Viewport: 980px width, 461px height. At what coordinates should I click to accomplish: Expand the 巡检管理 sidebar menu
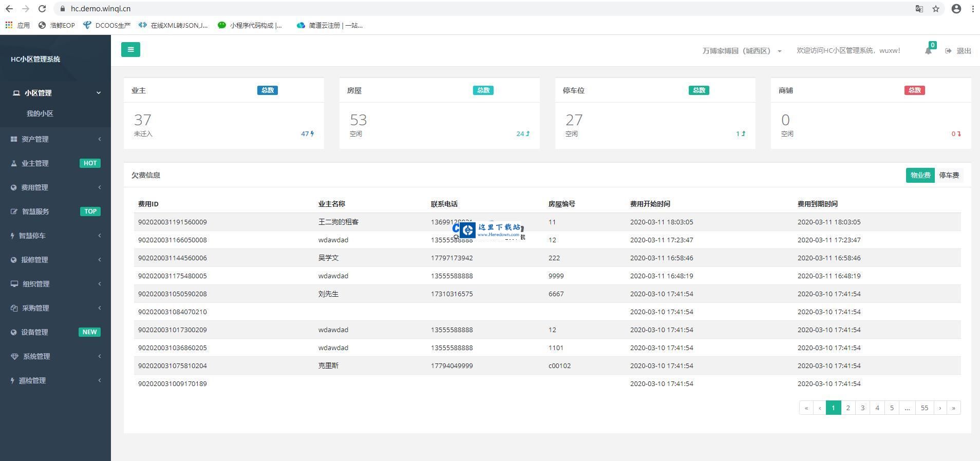point(55,380)
